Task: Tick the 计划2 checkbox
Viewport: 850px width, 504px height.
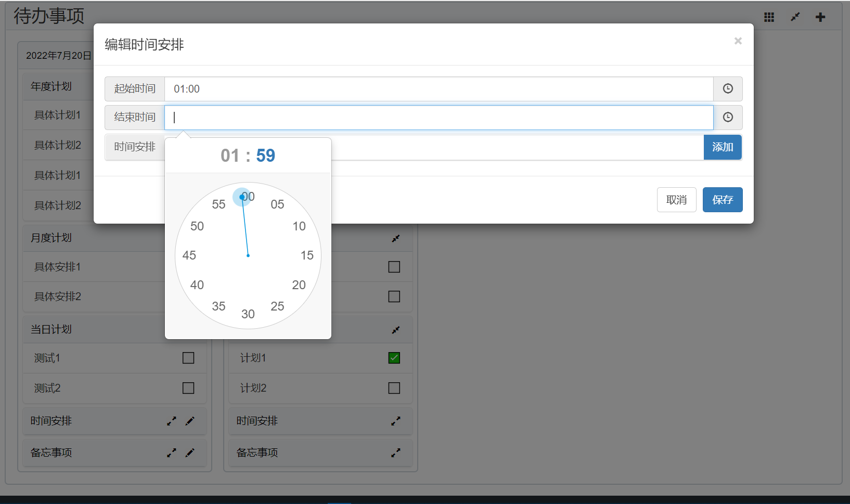Action: click(x=394, y=388)
